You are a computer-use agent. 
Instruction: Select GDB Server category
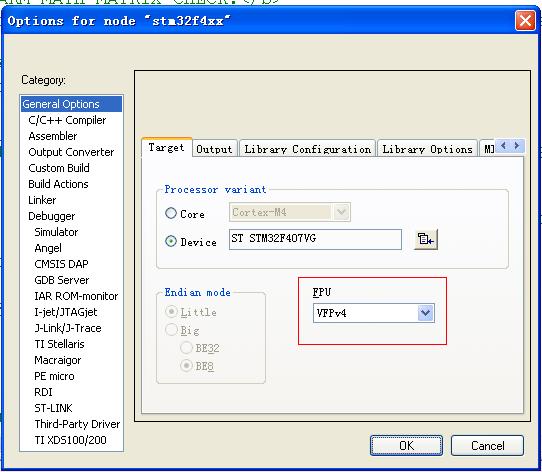click(x=62, y=280)
